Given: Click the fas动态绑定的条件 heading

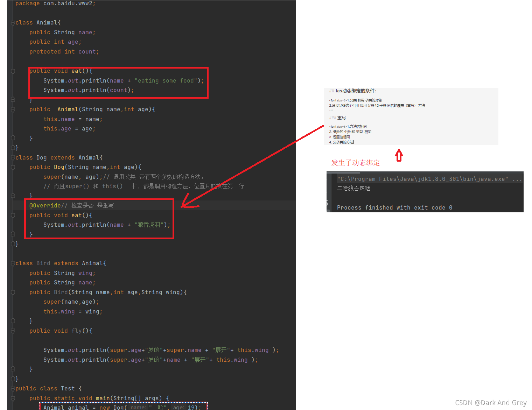Looking at the screenshot, I should [x=353, y=91].
